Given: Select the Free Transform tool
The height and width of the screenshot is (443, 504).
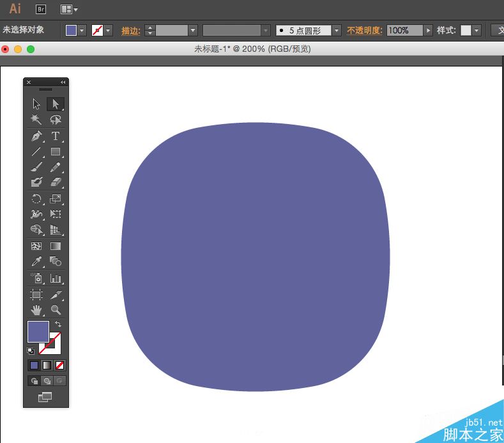Looking at the screenshot, I should (56, 214).
